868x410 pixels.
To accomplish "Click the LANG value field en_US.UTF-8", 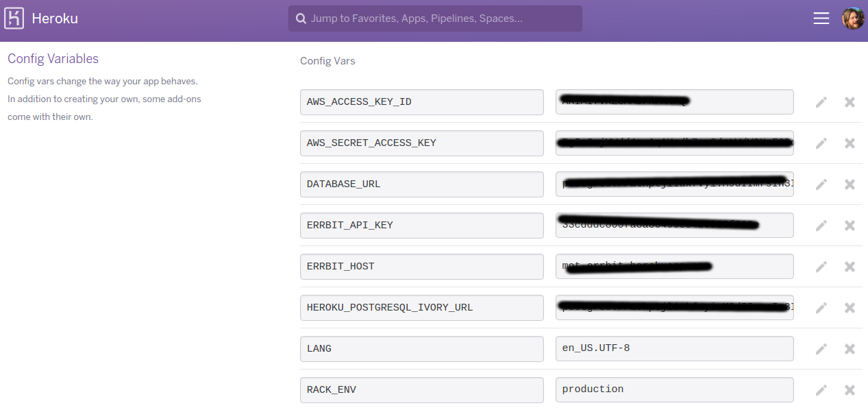I will pos(674,348).
